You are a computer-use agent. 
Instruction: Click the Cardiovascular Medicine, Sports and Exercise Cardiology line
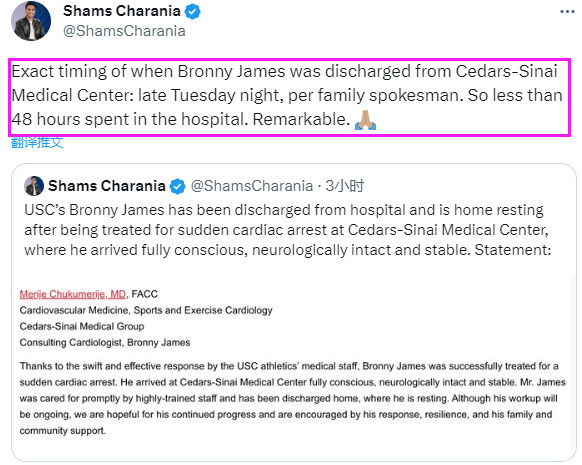pyautogui.click(x=146, y=310)
